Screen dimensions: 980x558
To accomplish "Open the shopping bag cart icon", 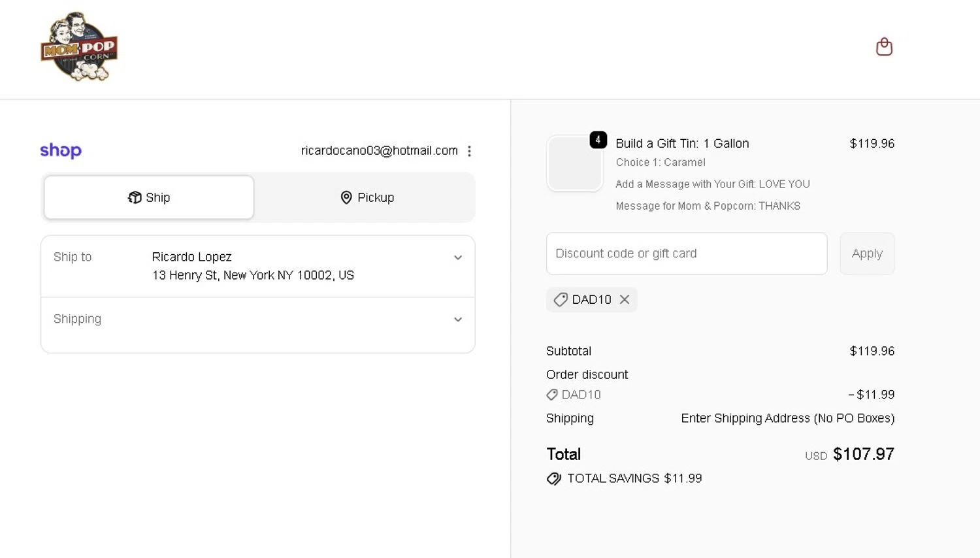I will pos(884,47).
